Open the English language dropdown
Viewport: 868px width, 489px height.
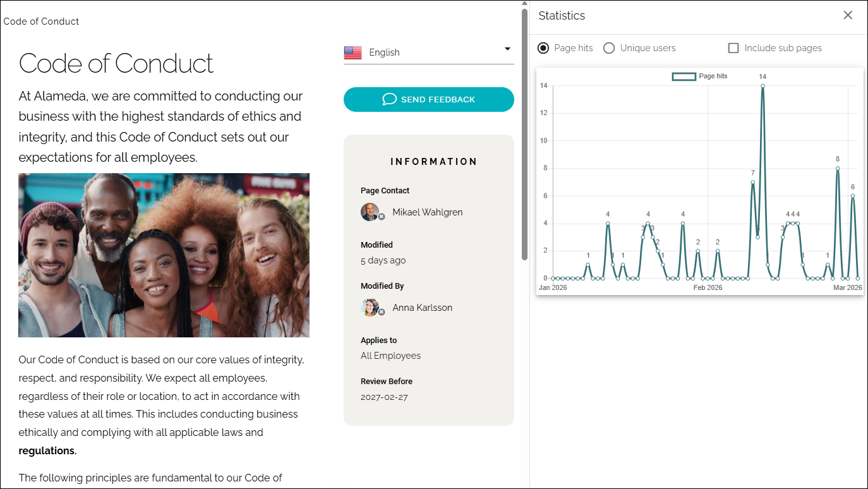[x=429, y=52]
